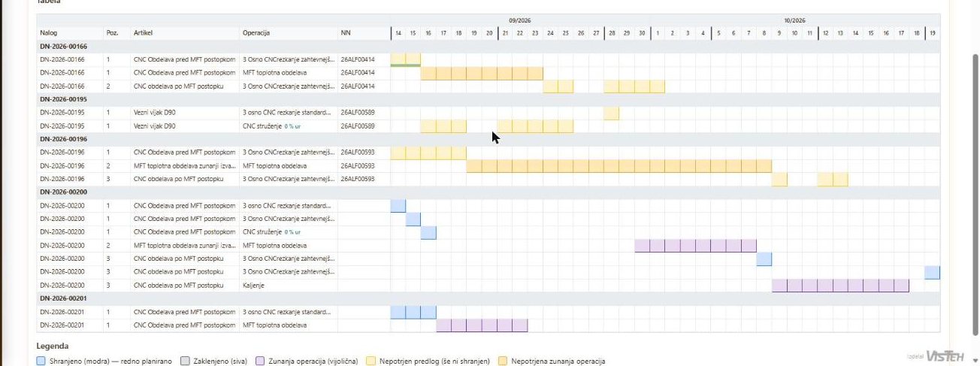
Task: Click MFT toplotna obdelava zunanji izva... in DN-2026-00200
Action: click(184, 246)
